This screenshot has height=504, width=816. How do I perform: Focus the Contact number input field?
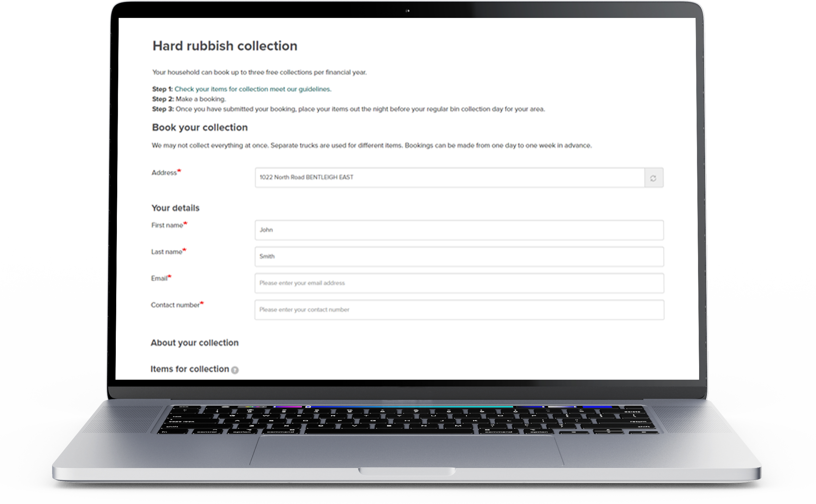tap(459, 310)
